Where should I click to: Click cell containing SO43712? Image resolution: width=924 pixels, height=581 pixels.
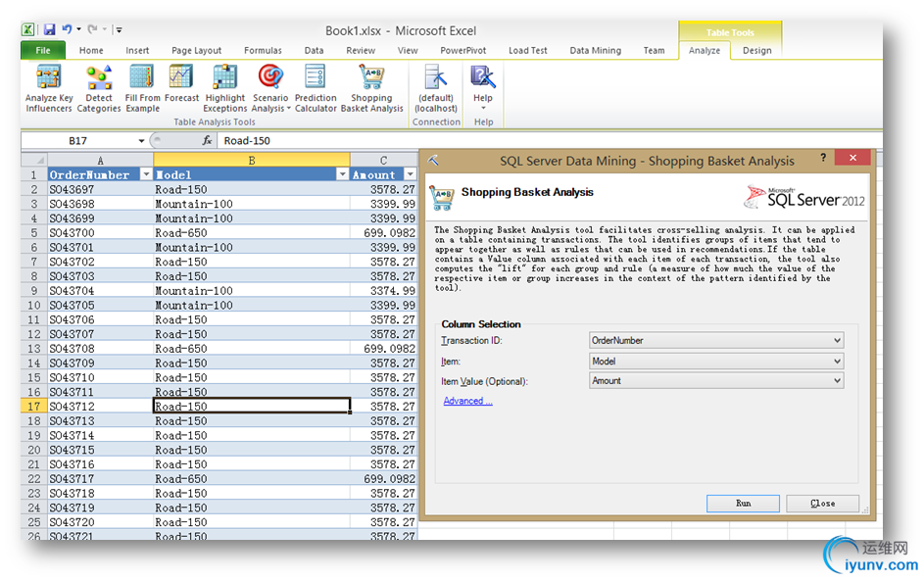(x=100, y=406)
